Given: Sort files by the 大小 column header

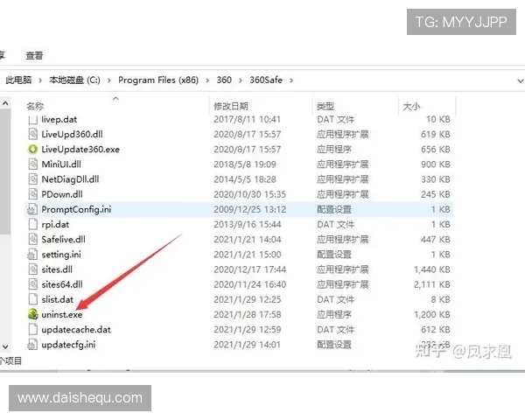Looking at the screenshot, I should pyautogui.click(x=411, y=107).
